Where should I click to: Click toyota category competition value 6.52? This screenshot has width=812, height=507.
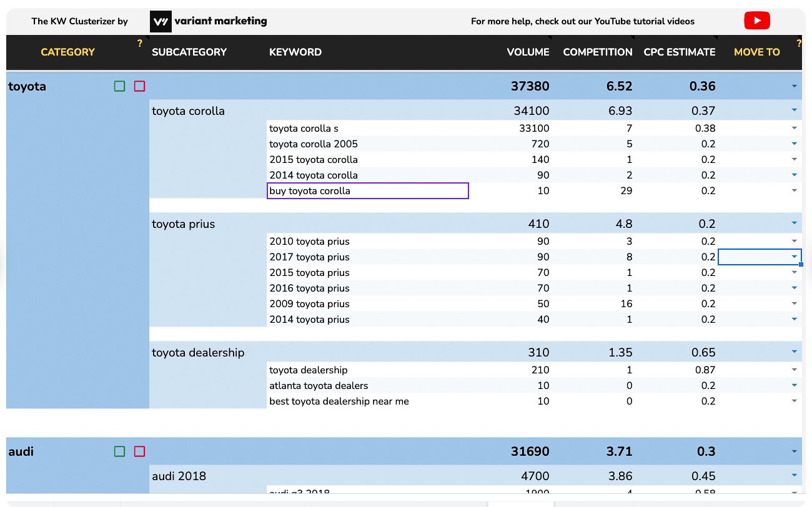click(619, 86)
